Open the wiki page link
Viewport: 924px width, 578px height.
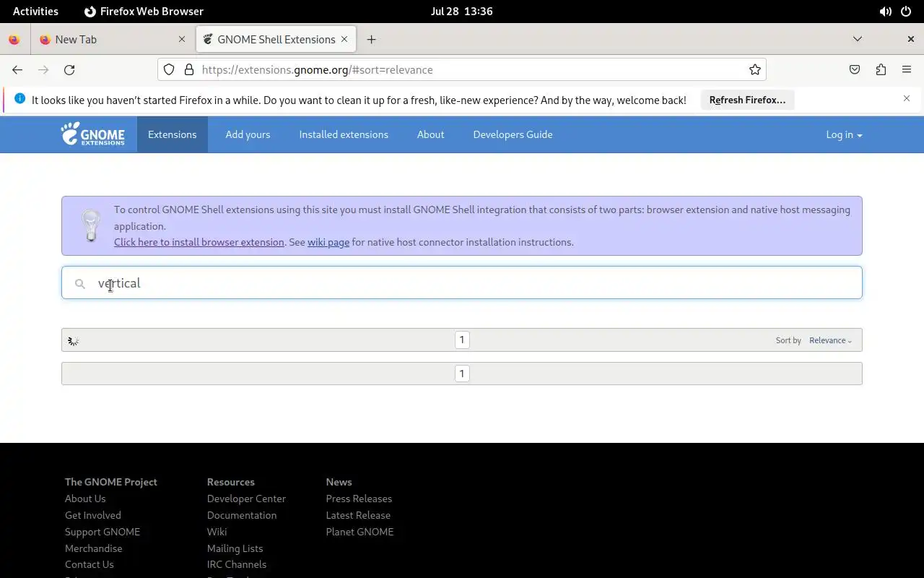tap(328, 242)
